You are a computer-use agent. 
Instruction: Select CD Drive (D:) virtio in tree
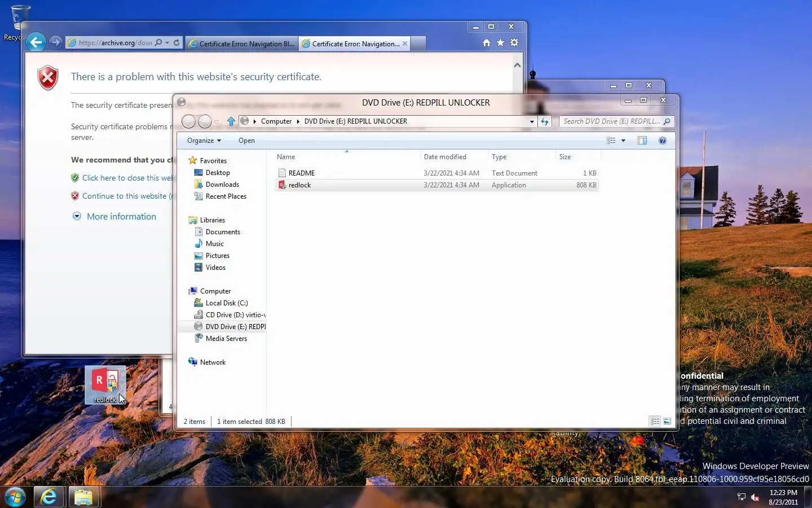(230, 315)
